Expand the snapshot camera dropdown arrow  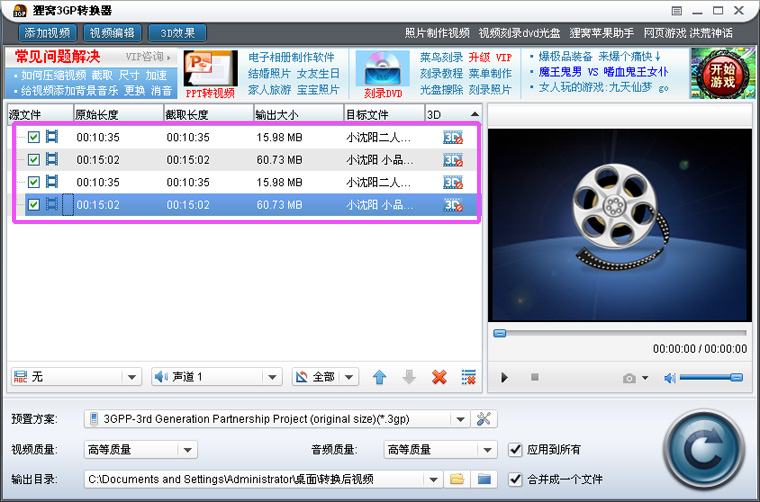645,378
